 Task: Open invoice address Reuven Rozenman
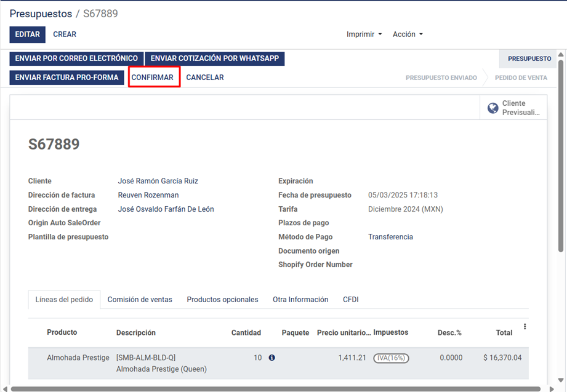pos(148,195)
